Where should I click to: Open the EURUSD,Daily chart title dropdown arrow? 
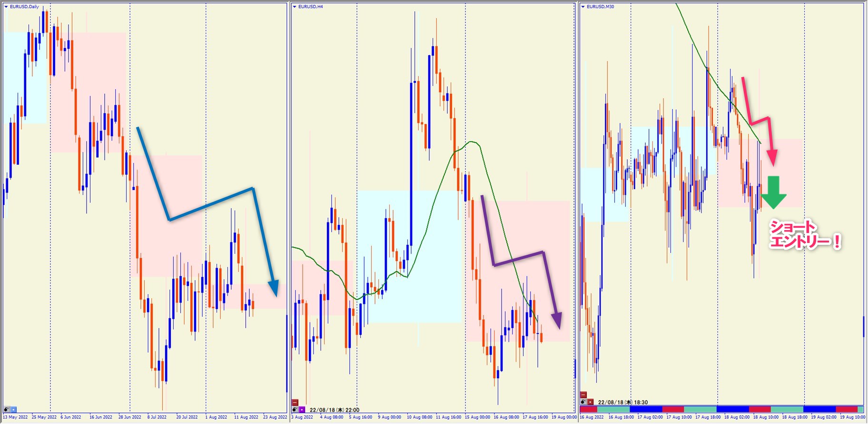point(6,7)
